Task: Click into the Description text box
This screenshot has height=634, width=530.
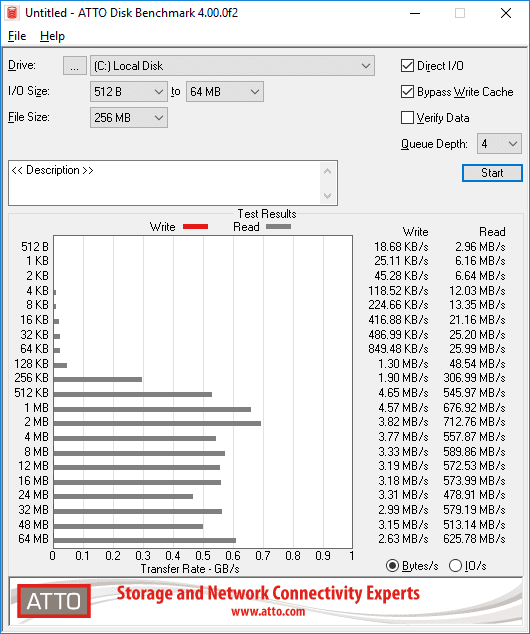Action: pos(164,183)
